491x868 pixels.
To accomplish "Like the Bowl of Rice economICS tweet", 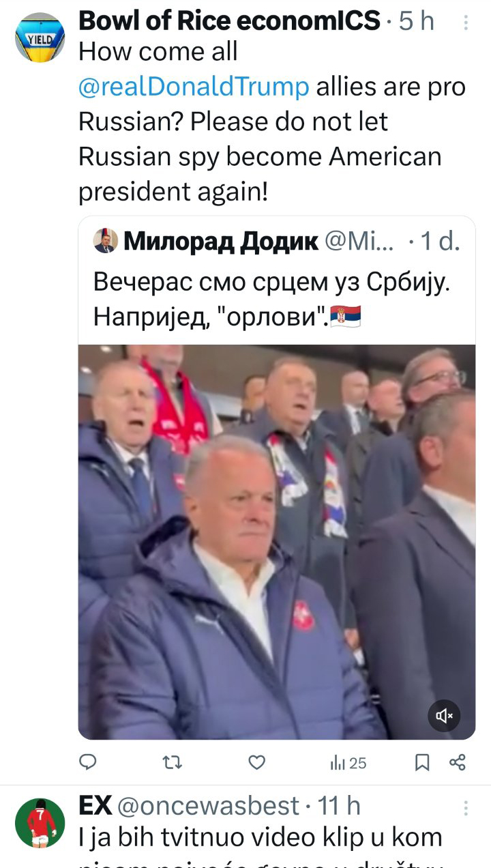I will 256,762.
